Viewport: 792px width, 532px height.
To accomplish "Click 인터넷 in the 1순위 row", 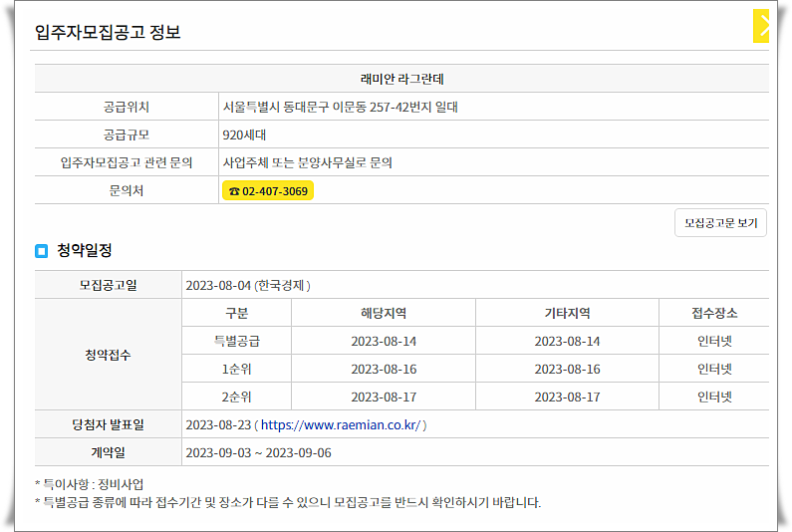I will [714, 370].
